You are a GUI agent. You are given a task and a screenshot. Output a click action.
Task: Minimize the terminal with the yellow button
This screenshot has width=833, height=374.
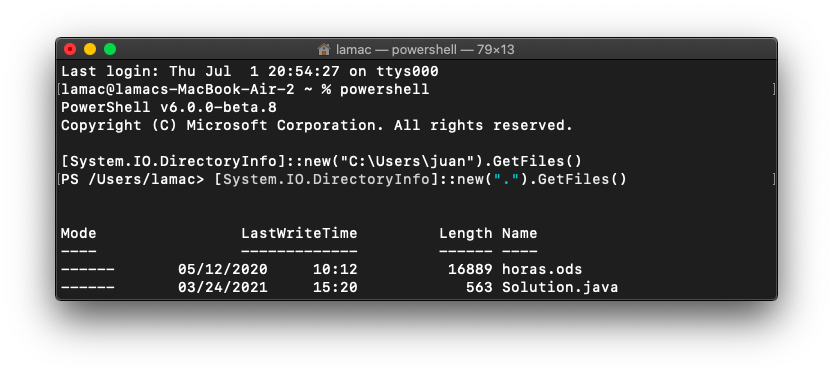[90, 49]
